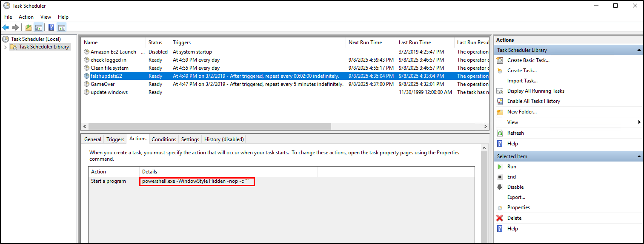Click Enable All Tasks History

533,101
